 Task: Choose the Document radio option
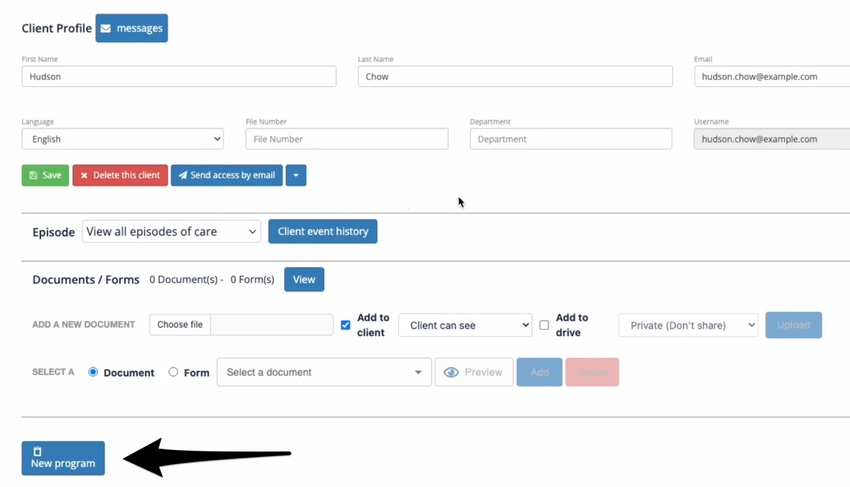(93, 372)
